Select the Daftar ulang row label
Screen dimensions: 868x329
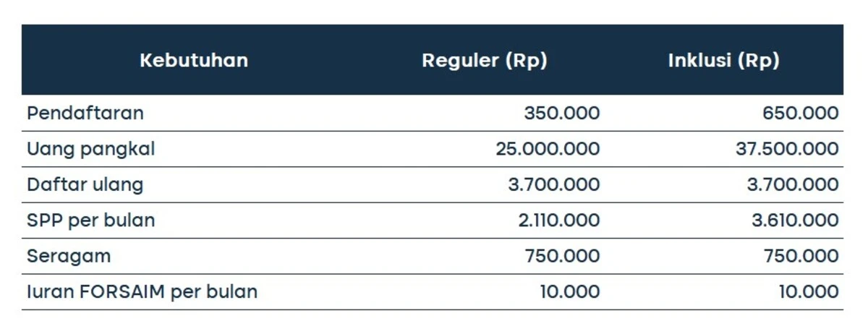pos(85,184)
